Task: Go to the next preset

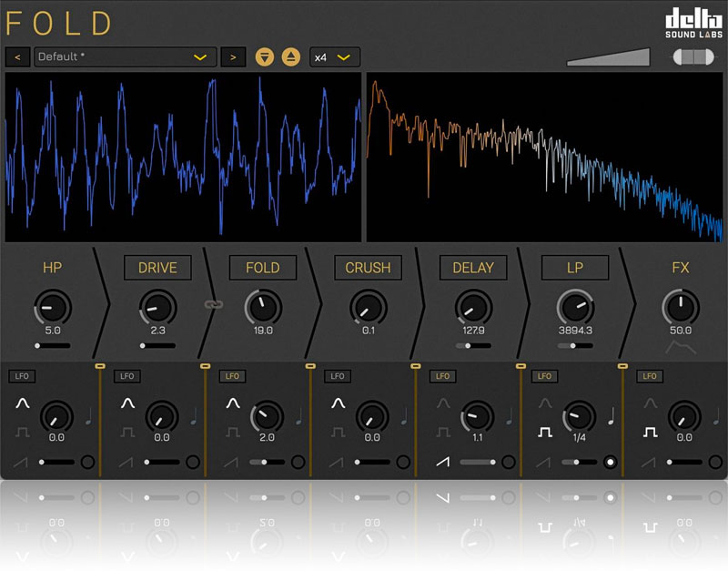Action: 233,57
